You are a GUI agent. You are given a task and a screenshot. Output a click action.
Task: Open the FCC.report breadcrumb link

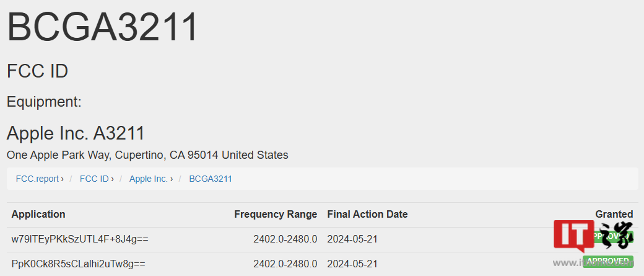click(38, 179)
